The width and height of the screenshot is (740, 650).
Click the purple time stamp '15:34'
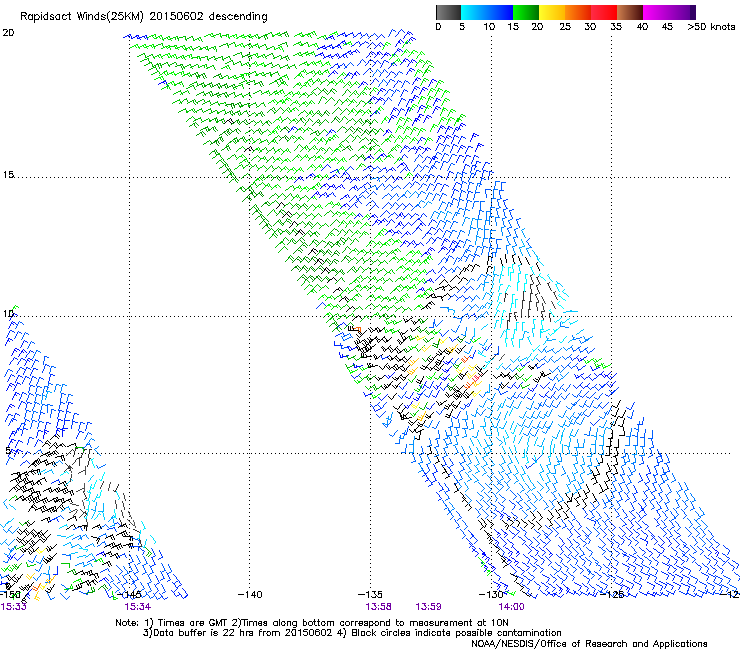point(137,607)
